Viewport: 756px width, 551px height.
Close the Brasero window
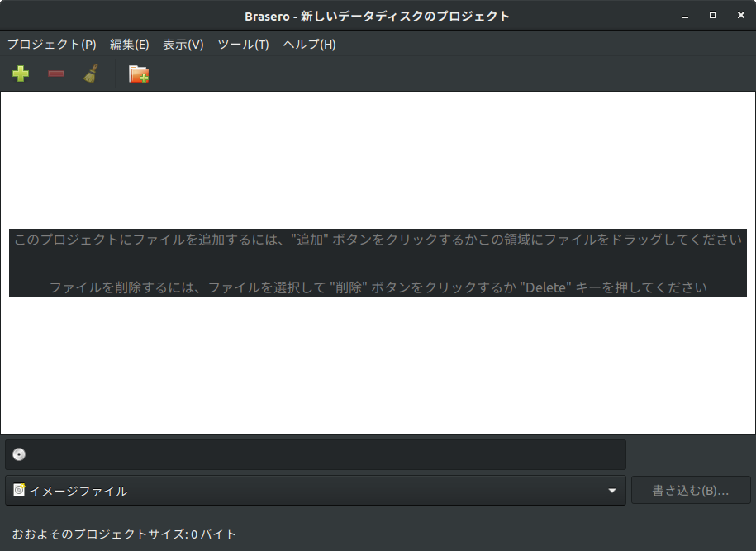pos(741,16)
